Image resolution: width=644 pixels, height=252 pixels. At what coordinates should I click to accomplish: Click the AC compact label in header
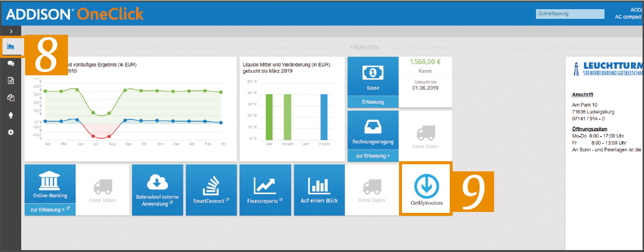pyautogui.click(x=628, y=17)
